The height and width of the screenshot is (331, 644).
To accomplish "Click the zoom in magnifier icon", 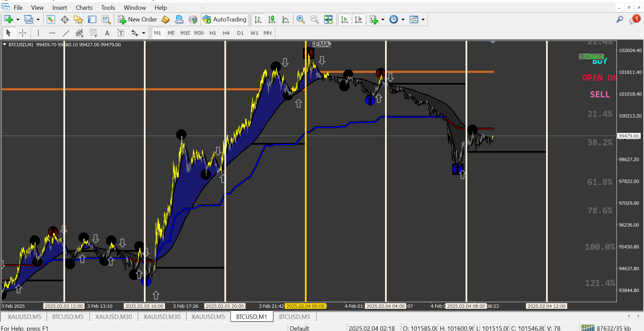I will (x=300, y=19).
